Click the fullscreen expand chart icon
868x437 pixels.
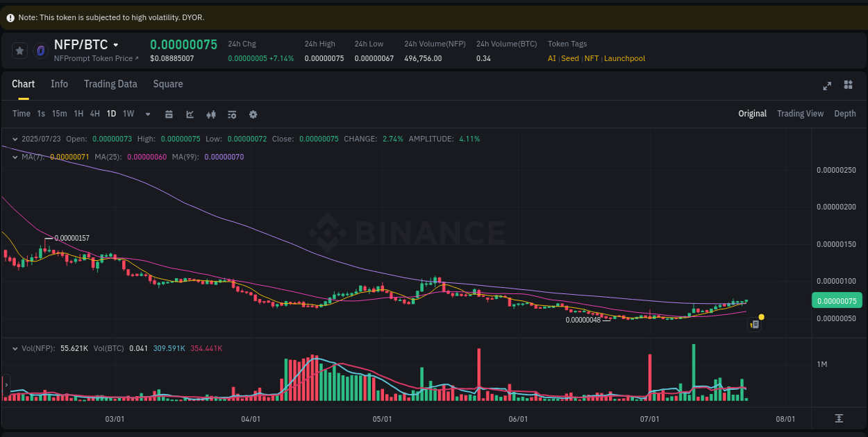coord(826,85)
